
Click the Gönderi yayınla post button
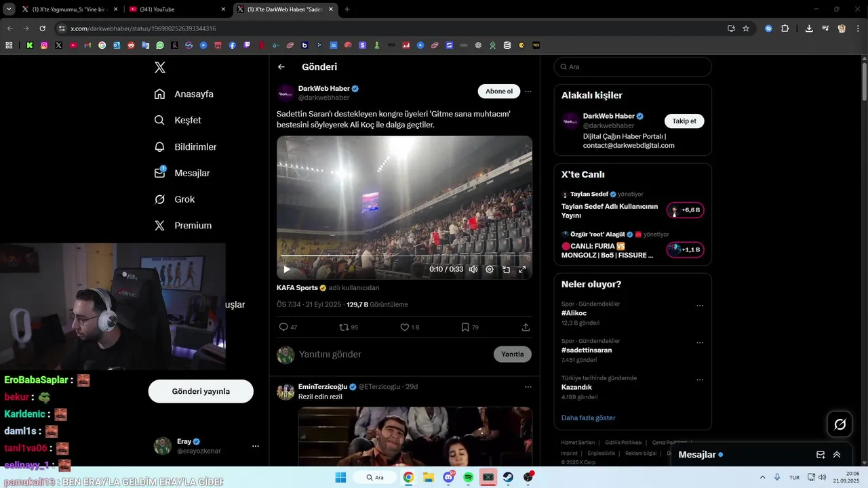[201, 391]
